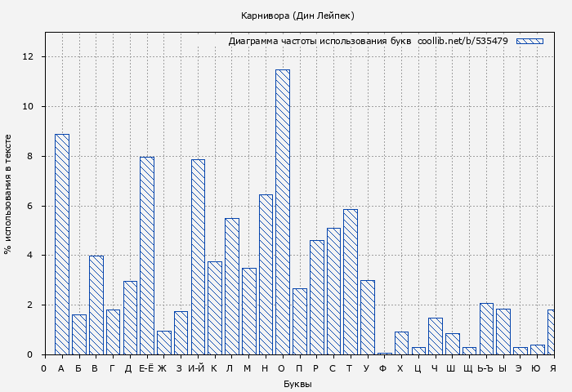Click the y-axis title % использования в тексте

pyautogui.click(x=8, y=194)
